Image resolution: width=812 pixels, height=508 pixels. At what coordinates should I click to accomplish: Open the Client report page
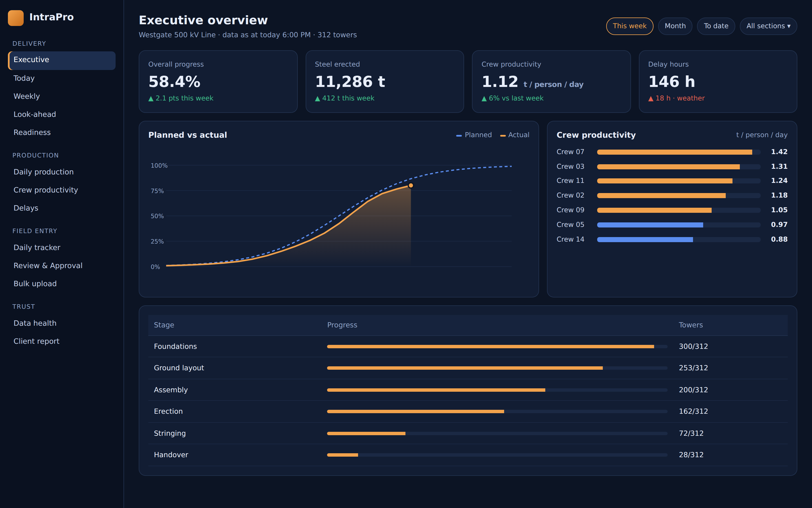pos(62,341)
